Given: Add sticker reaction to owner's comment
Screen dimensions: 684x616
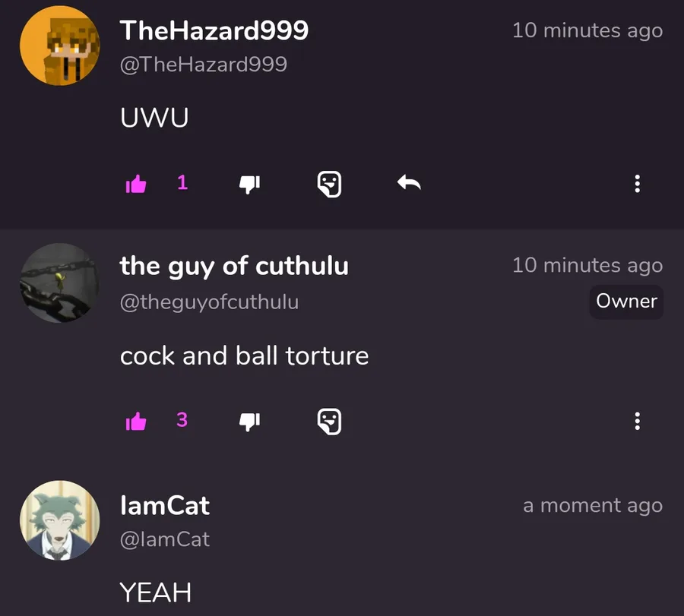Looking at the screenshot, I should click(x=329, y=421).
